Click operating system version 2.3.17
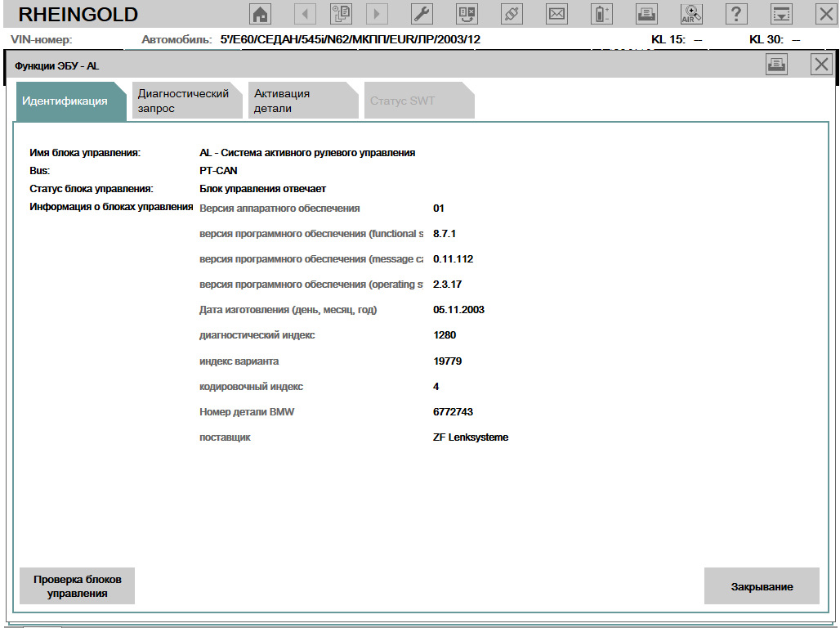Image resolution: width=840 pixels, height=628 pixels. [447, 285]
